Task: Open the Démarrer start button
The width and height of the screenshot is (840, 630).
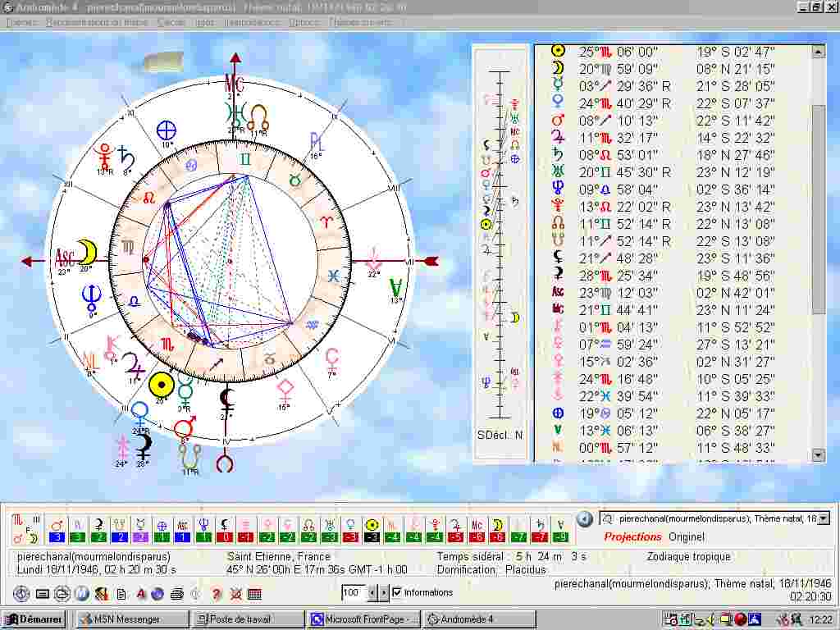Action: coord(34,620)
